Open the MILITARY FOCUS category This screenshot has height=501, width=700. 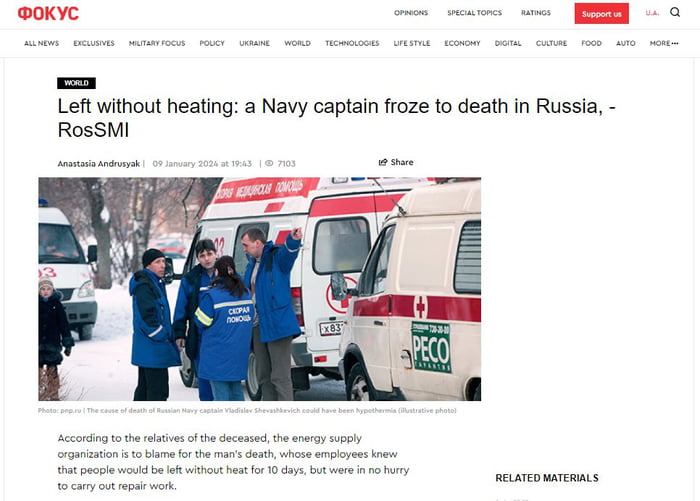pyautogui.click(x=157, y=43)
